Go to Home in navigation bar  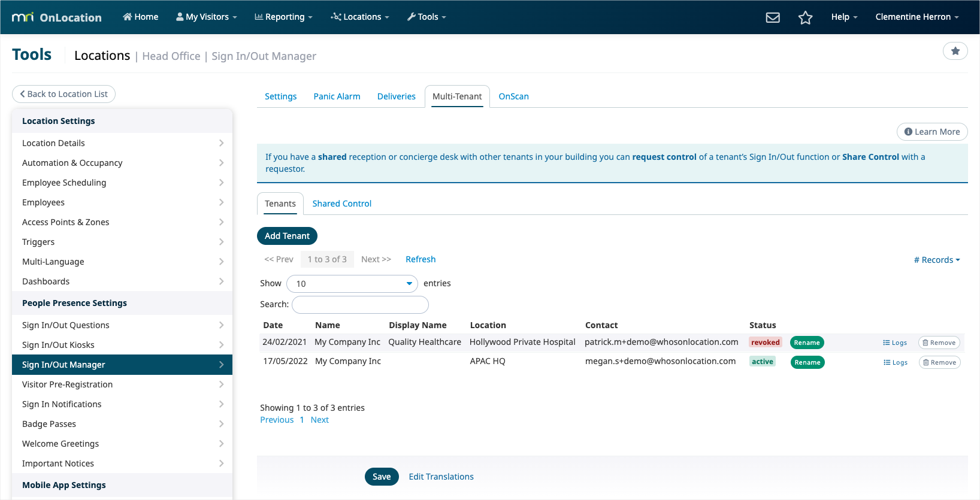(141, 17)
